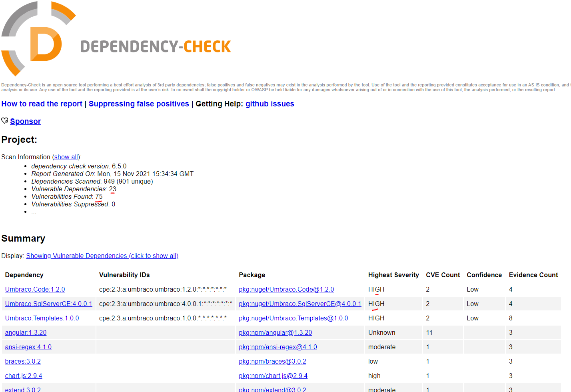571x392 pixels.
Task: Click the Summary heading
Action: pos(23,238)
